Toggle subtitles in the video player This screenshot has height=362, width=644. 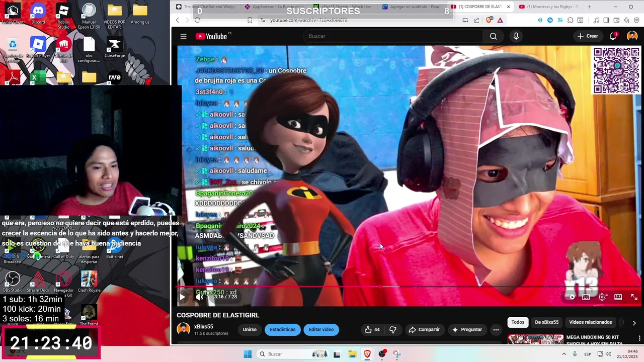586,297
